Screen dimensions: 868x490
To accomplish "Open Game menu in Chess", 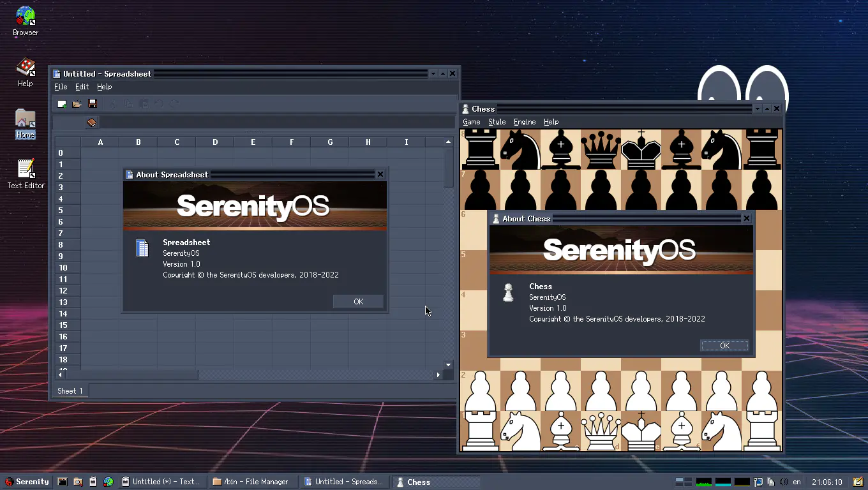I will click(472, 122).
